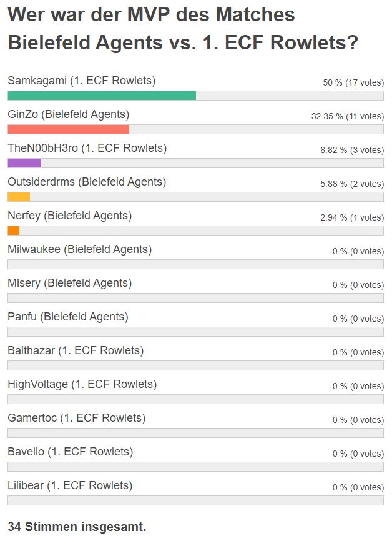The image size is (392, 536).
Task: Click the 50 % (17 votes) count
Action: click(353, 82)
